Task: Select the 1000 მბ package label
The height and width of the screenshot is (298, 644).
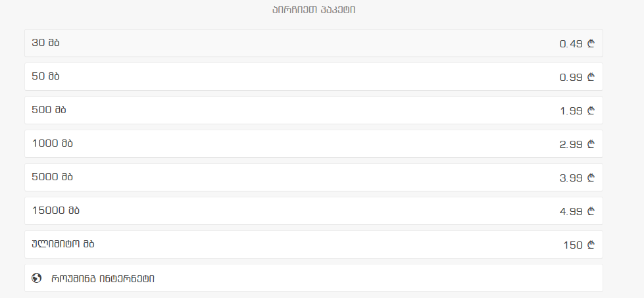Action: (52, 143)
